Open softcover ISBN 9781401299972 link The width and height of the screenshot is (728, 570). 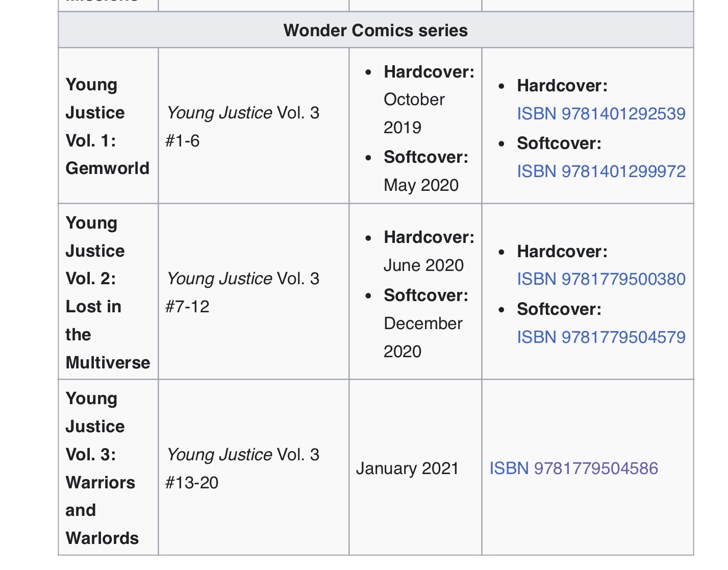click(x=601, y=171)
